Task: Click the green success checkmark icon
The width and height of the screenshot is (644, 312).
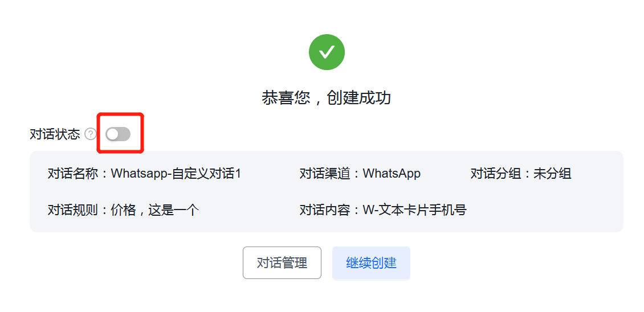Action: coord(327,52)
